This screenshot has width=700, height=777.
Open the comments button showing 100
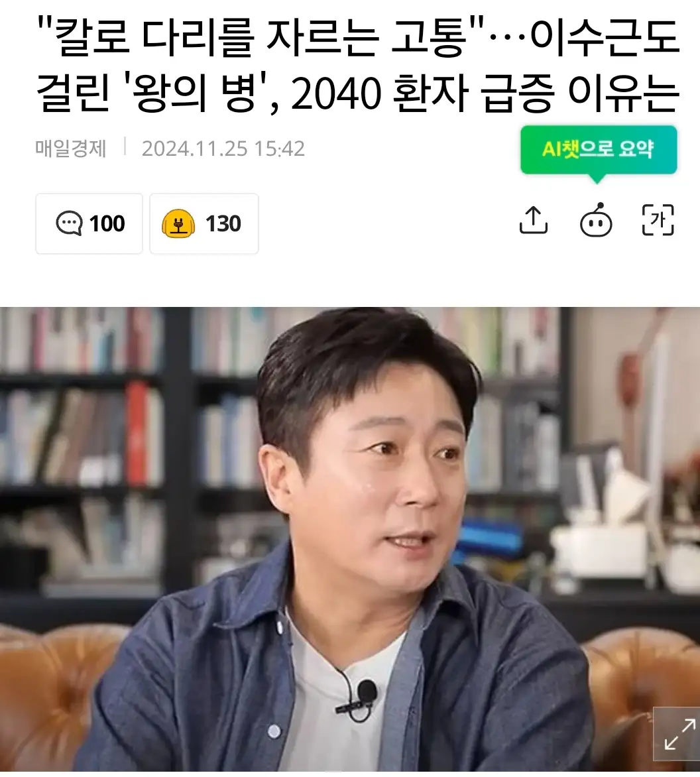[x=89, y=224]
